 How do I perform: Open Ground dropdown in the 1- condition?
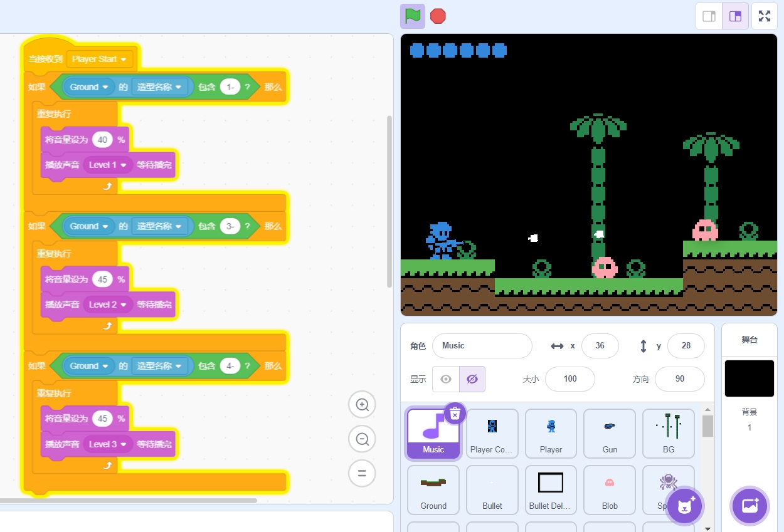click(89, 87)
